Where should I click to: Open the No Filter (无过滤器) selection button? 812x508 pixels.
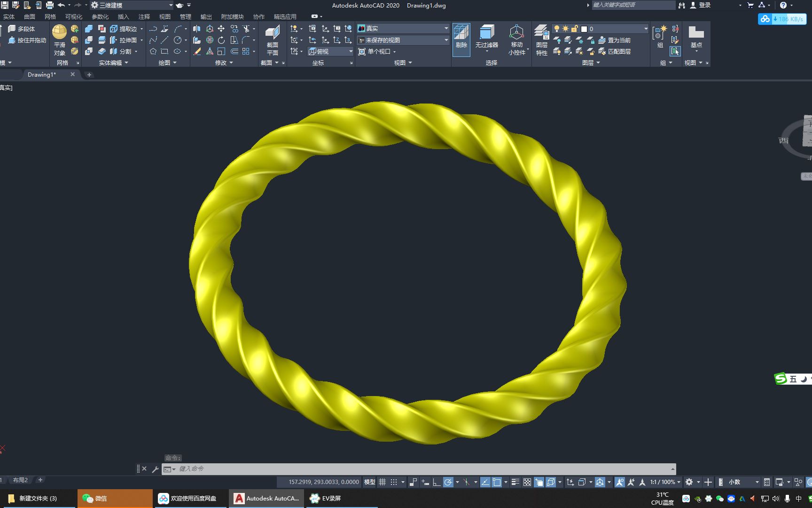coord(486,38)
